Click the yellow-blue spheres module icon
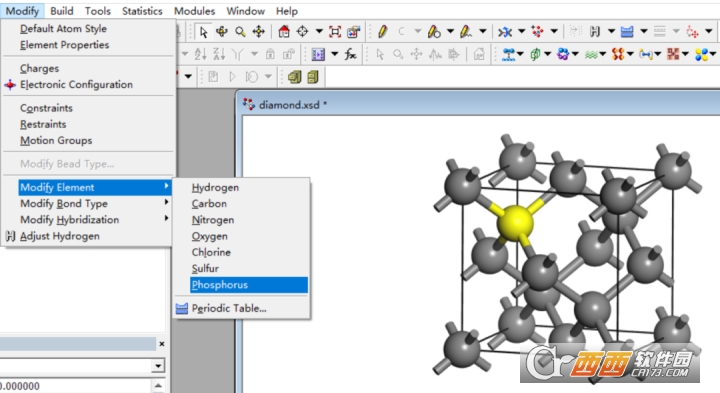The height and width of the screenshot is (393, 720). [x=701, y=55]
